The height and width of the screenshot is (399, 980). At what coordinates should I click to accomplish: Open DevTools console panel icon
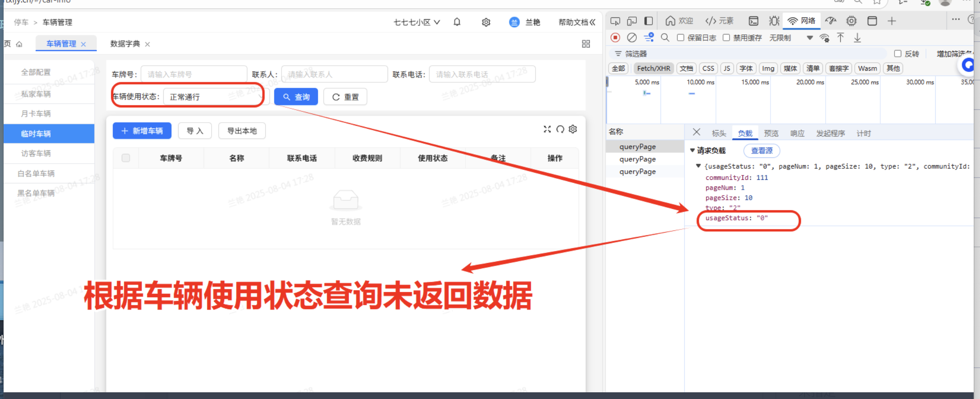pos(754,21)
